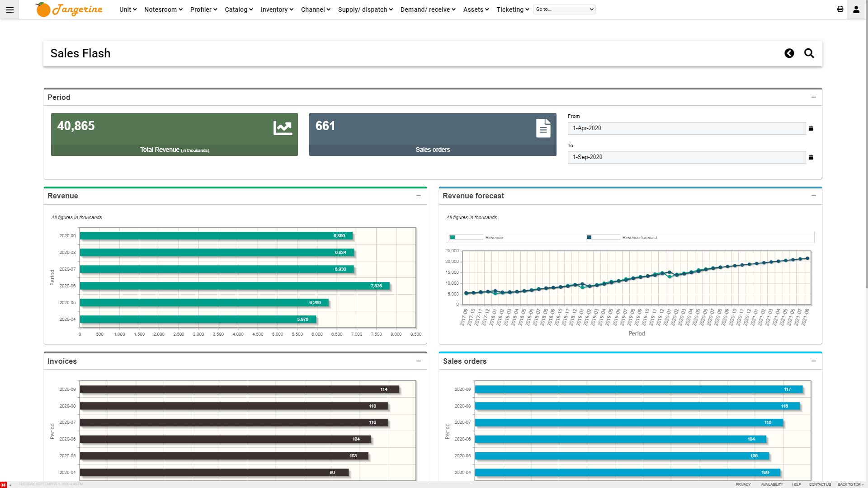This screenshot has width=868, height=488.
Task: Open the Assets menu
Action: pos(476,9)
